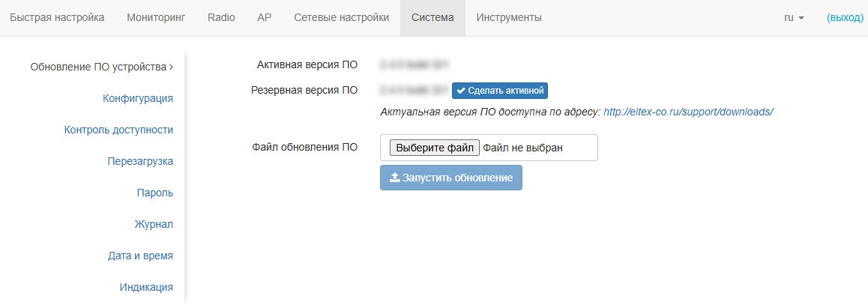Click the Выберите файл button
This screenshot has height=308, width=868.
(x=435, y=148)
